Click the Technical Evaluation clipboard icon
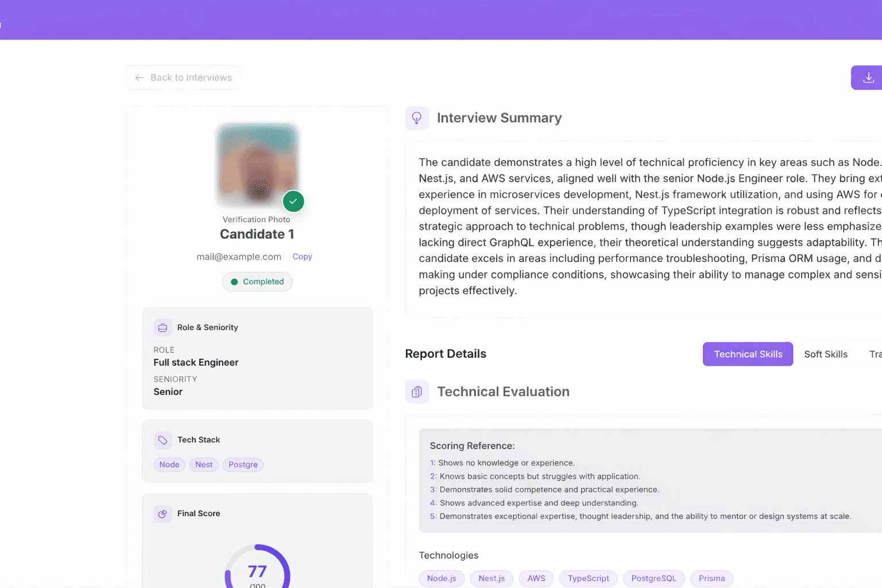The width and height of the screenshot is (882, 588). pos(417,392)
